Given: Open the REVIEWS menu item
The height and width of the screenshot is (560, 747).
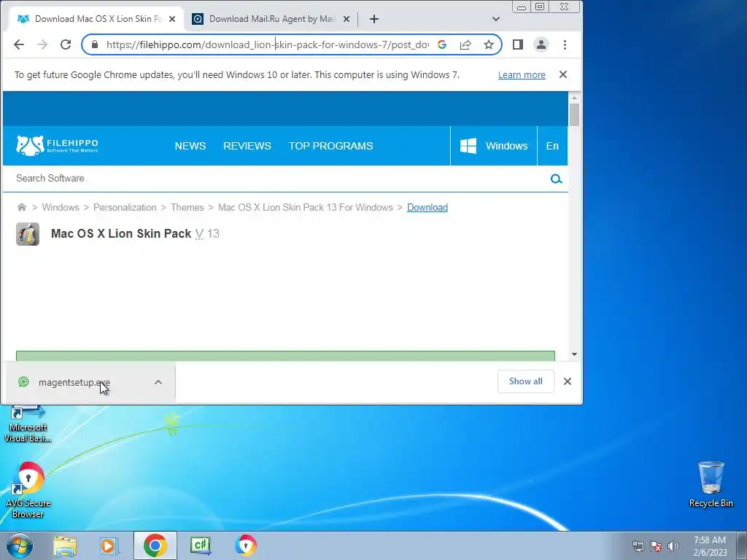Looking at the screenshot, I should pyautogui.click(x=247, y=146).
